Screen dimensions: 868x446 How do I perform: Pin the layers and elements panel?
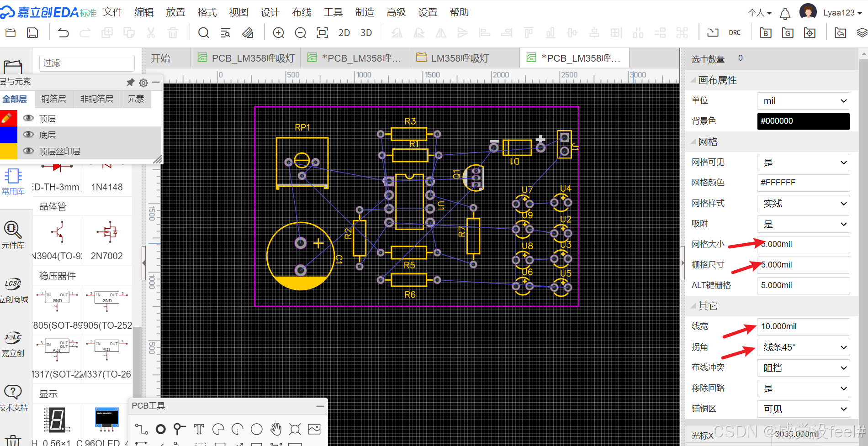130,82
